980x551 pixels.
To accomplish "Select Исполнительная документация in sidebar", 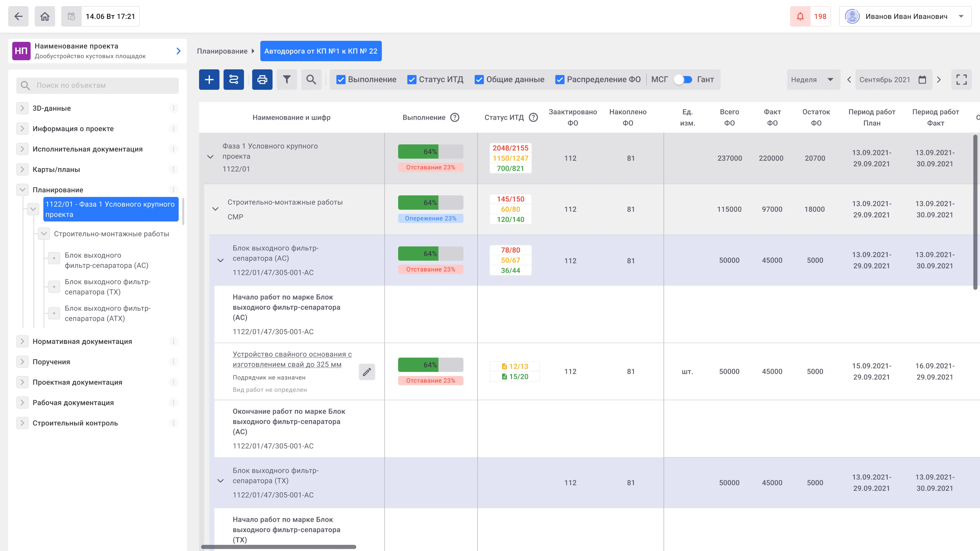I will click(88, 149).
